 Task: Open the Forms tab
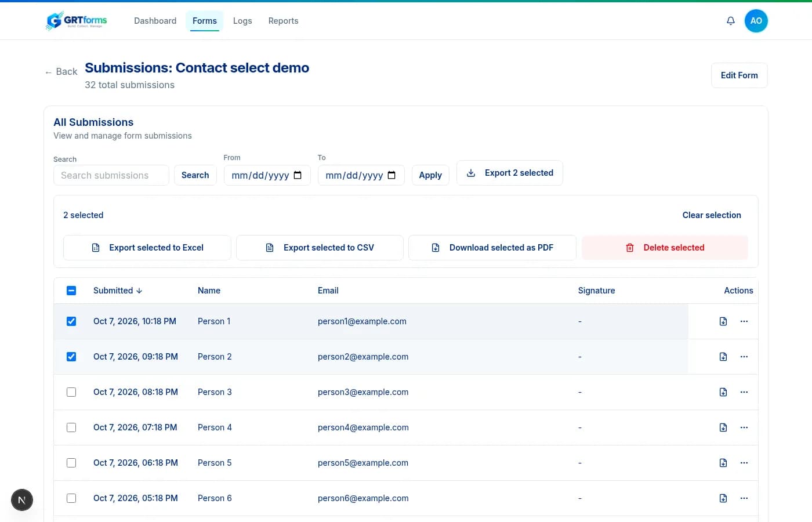(x=205, y=21)
